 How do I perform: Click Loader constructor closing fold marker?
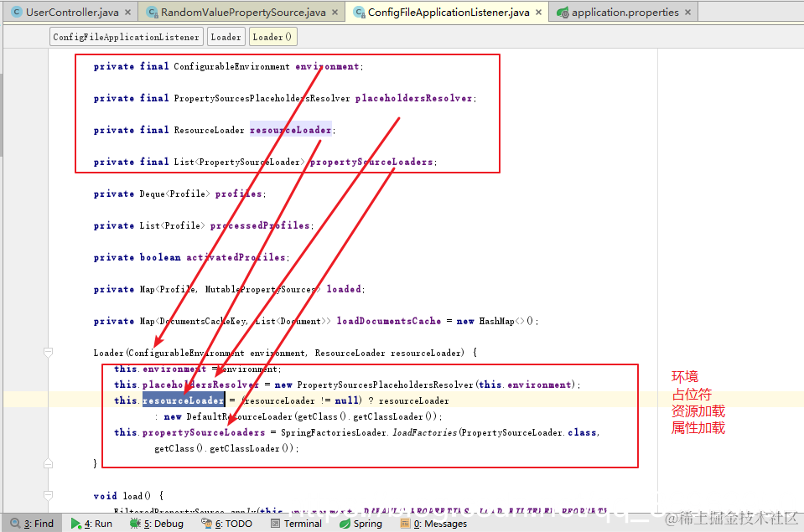48,463
